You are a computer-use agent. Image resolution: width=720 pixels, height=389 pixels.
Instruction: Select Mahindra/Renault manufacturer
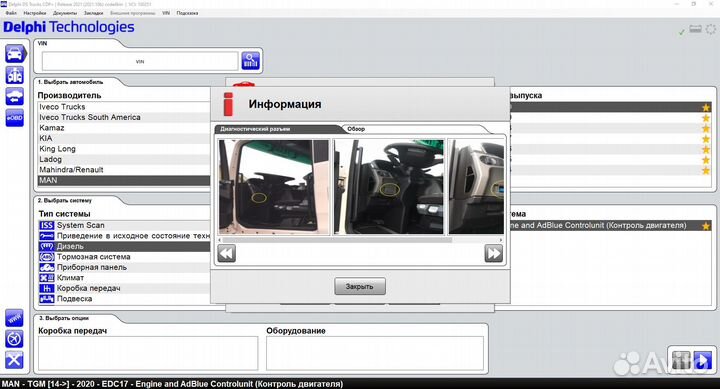(124, 170)
